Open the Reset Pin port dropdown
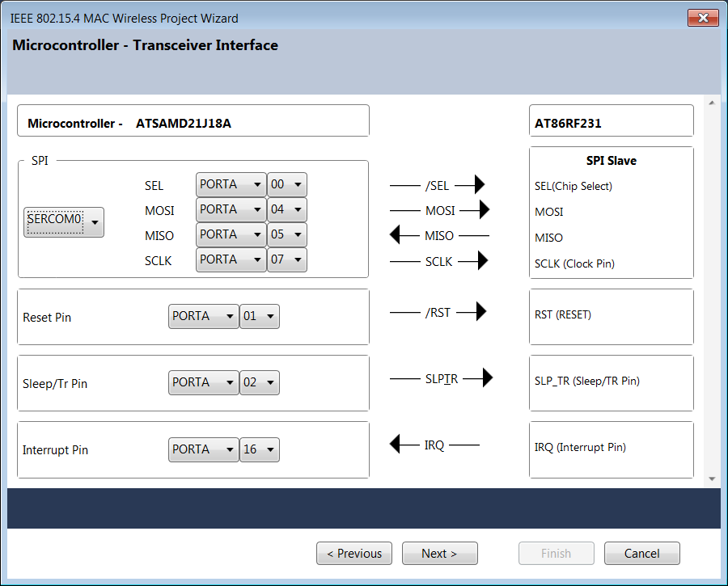 pyautogui.click(x=203, y=316)
